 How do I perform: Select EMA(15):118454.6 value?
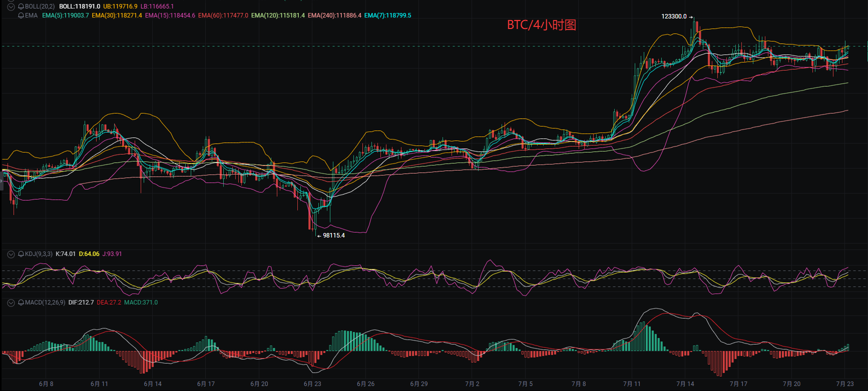click(x=170, y=15)
